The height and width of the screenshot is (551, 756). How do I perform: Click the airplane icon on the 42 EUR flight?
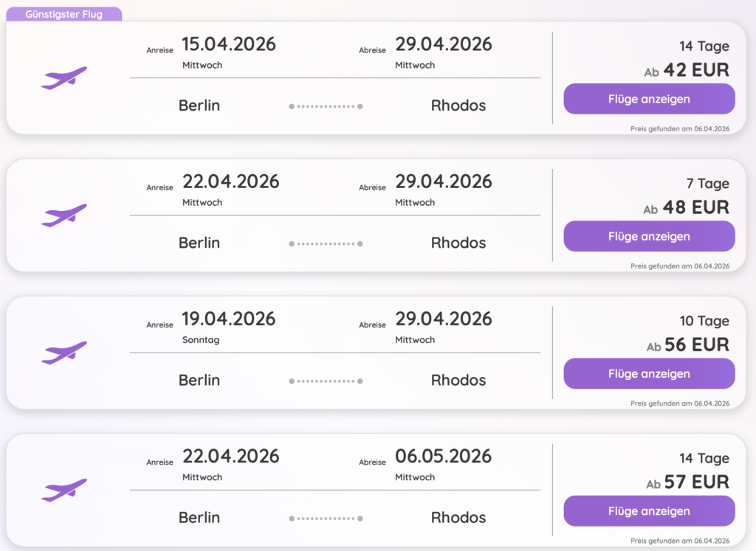click(x=64, y=77)
